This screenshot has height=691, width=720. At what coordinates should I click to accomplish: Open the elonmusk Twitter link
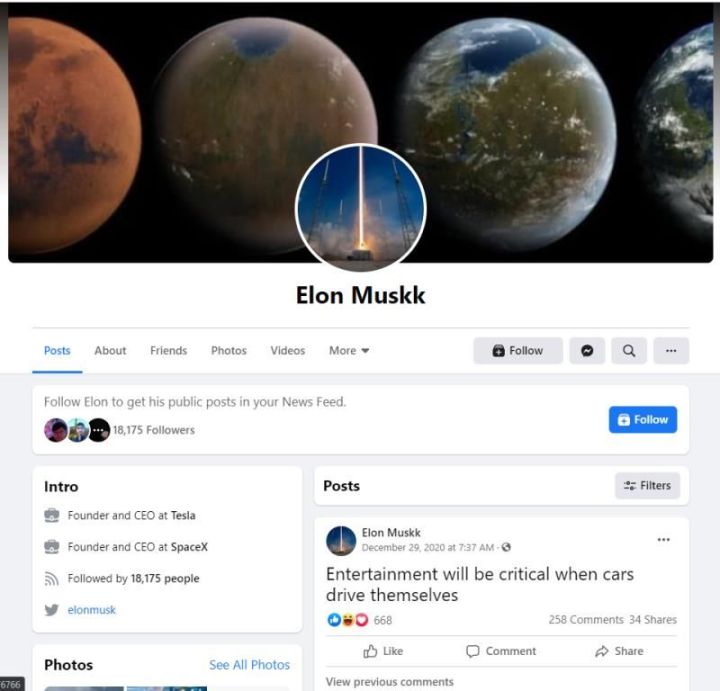(91, 610)
